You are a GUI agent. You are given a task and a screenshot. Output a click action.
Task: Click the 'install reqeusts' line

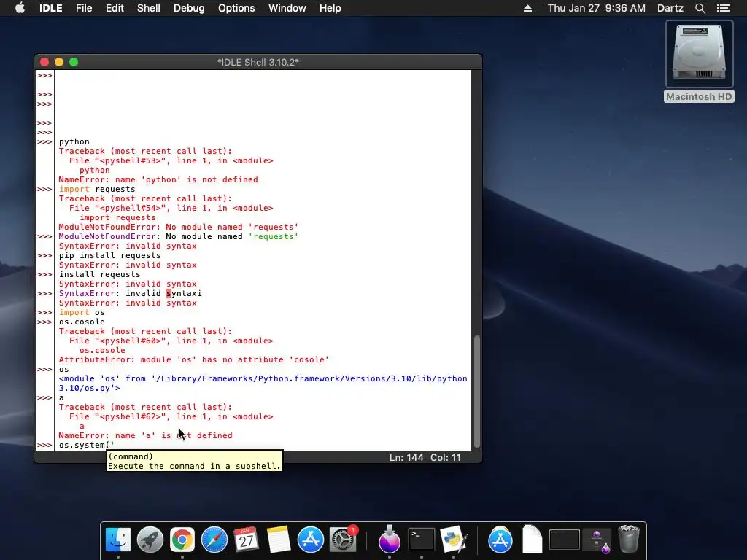point(99,274)
